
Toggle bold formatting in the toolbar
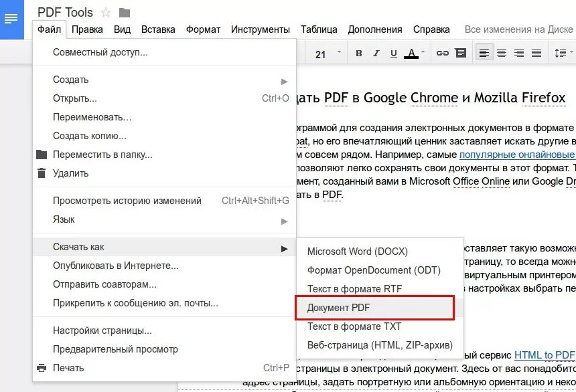coord(359,52)
